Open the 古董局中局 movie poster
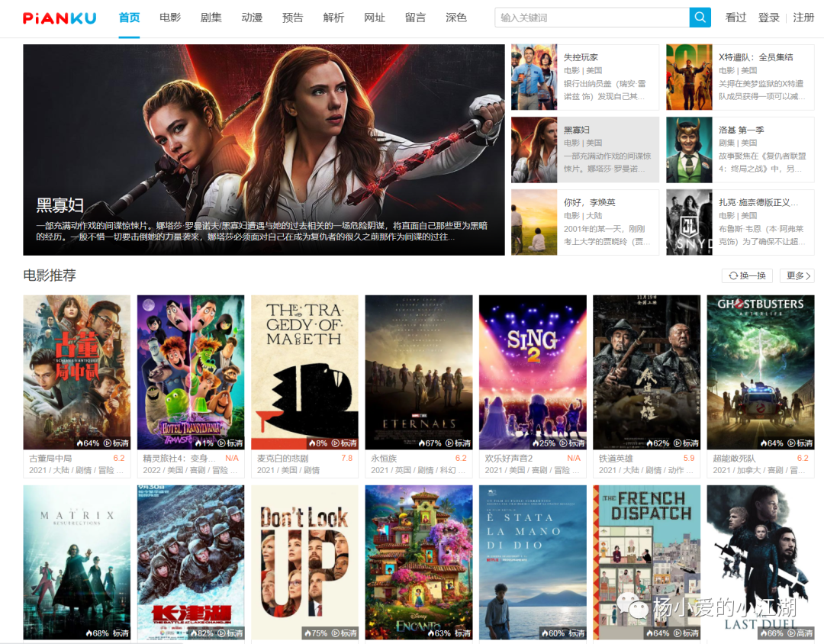824x644 pixels. (x=77, y=372)
